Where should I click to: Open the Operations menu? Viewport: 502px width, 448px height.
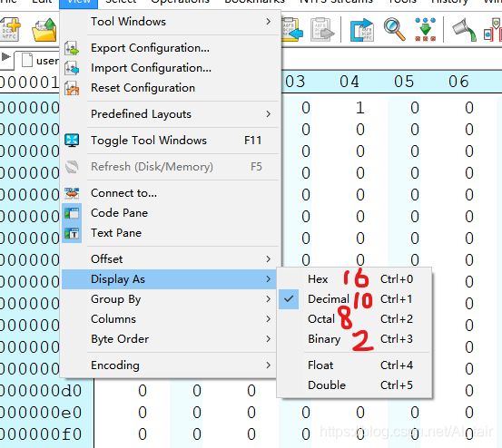click(x=180, y=2)
